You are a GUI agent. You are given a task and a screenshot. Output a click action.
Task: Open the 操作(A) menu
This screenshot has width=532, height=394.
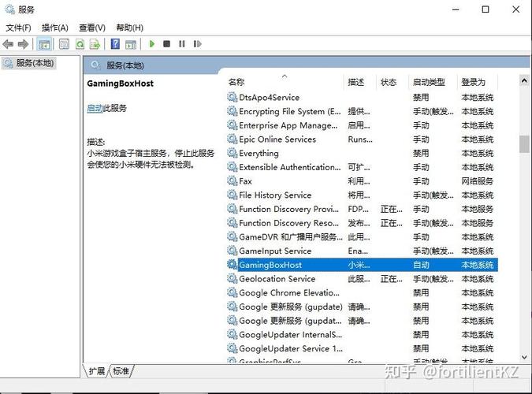54,28
